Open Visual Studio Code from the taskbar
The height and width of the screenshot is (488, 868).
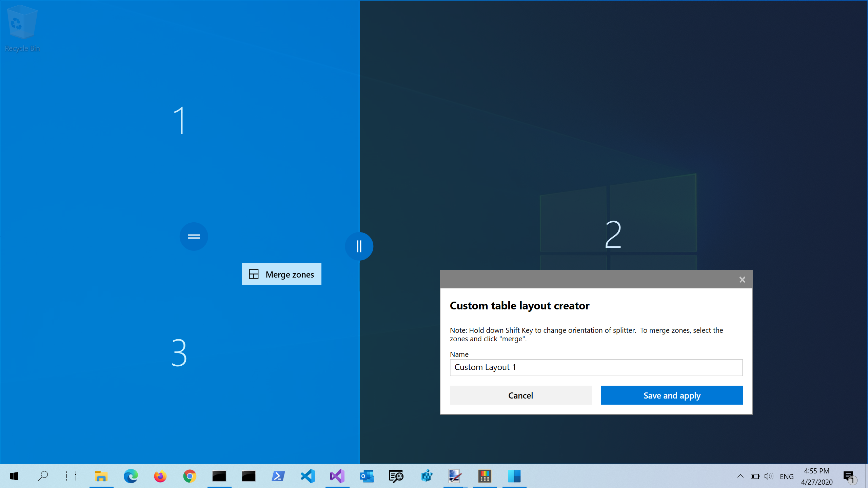coord(308,476)
